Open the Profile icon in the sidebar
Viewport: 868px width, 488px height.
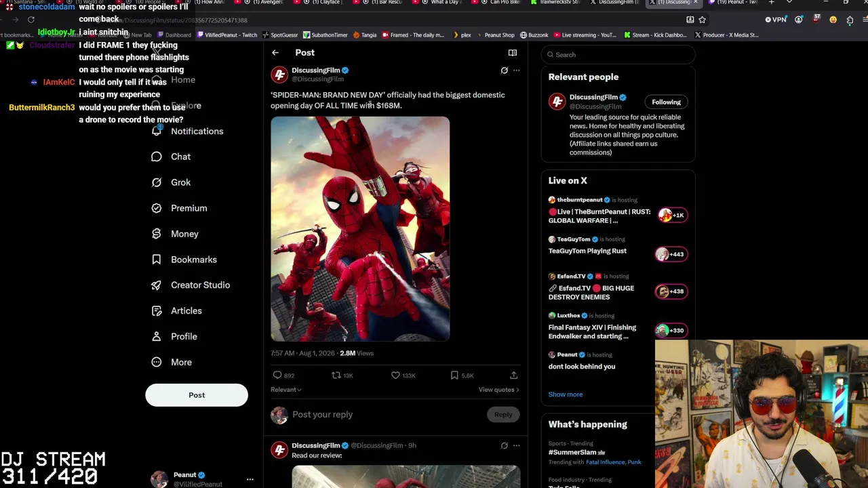pyautogui.click(x=157, y=337)
